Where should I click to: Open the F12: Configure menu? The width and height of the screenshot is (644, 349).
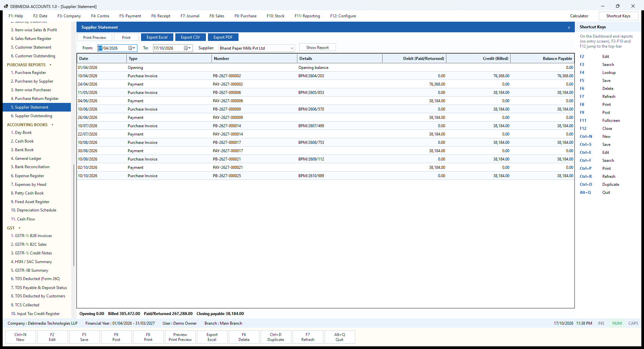tap(343, 16)
